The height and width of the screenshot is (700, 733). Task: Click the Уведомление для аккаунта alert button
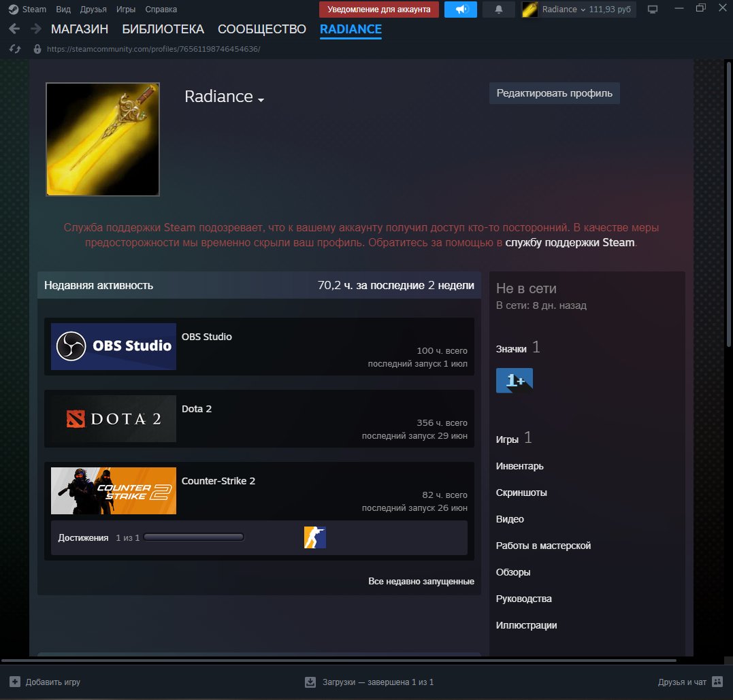point(378,10)
